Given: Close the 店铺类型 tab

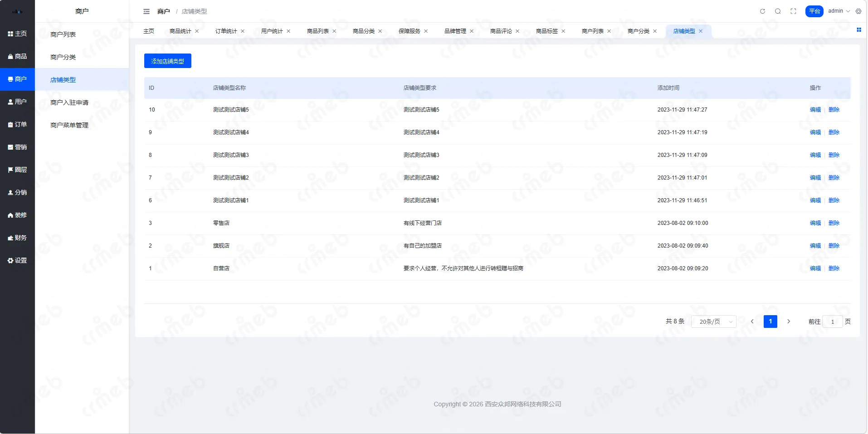Looking at the screenshot, I should pos(701,31).
